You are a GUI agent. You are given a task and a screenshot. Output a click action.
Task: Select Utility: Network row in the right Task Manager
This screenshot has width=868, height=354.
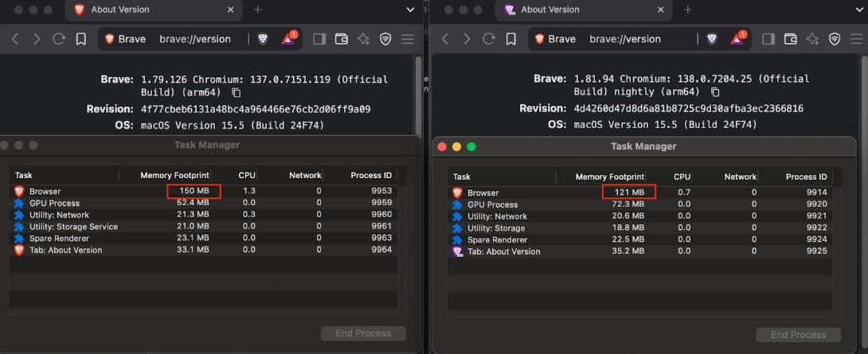tap(640, 216)
